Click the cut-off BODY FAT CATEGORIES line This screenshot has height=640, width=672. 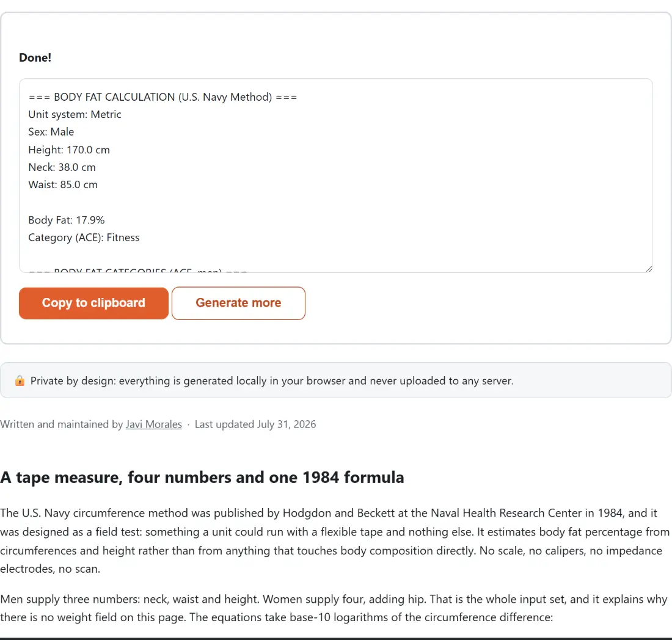point(137,269)
